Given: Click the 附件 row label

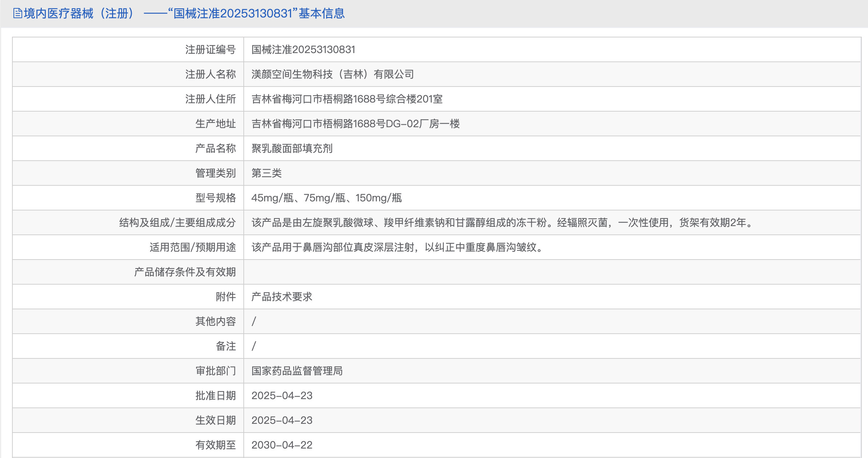Looking at the screenshot, I should coord(226,297).
